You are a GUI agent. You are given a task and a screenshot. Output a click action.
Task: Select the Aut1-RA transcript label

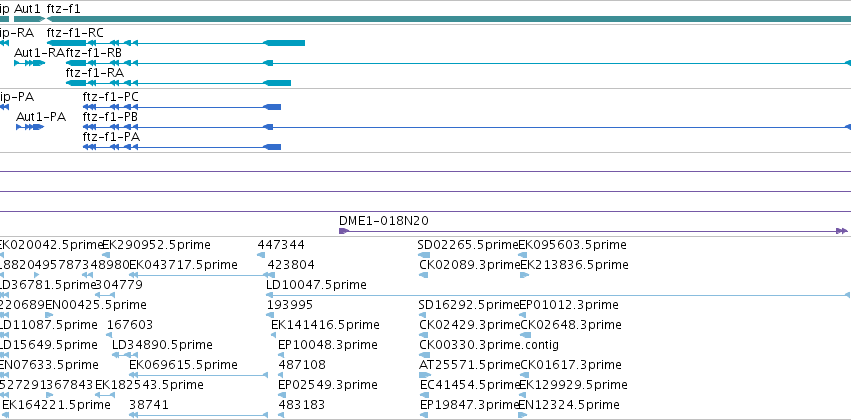(40, 53)
